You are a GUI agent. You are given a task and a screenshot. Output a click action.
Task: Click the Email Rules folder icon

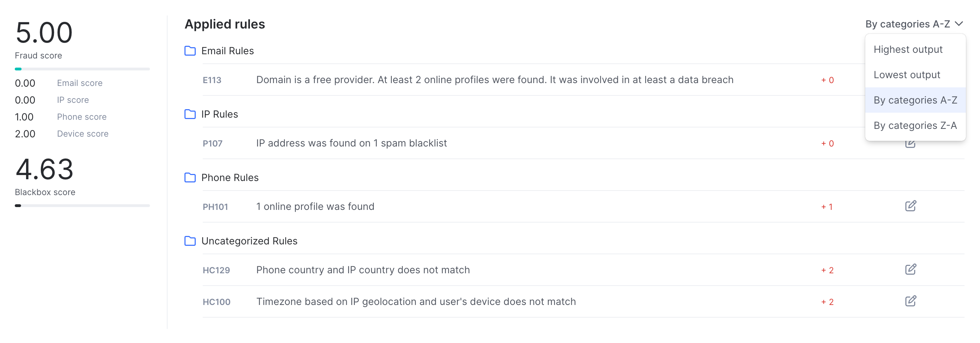coord(190,51)
